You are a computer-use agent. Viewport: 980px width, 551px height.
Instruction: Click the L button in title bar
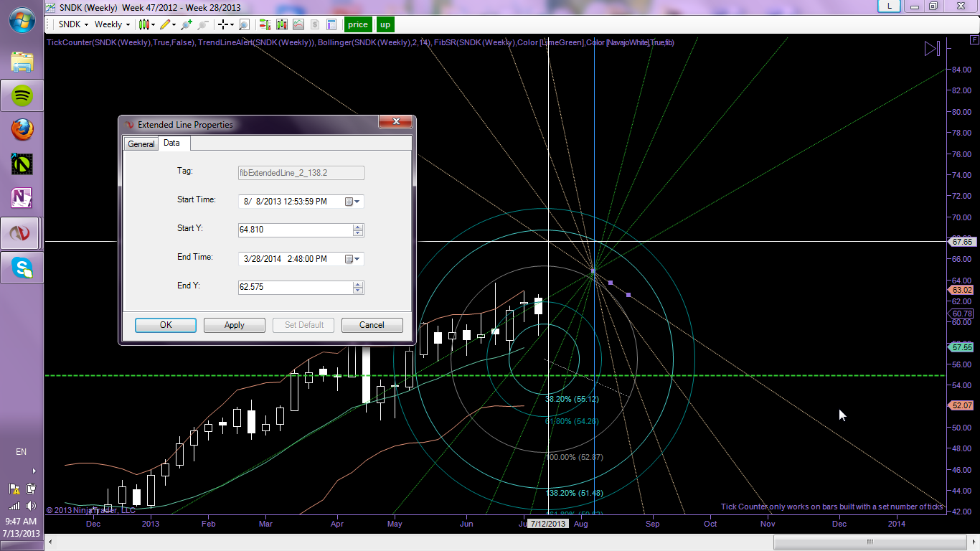(x=890, y=6)
